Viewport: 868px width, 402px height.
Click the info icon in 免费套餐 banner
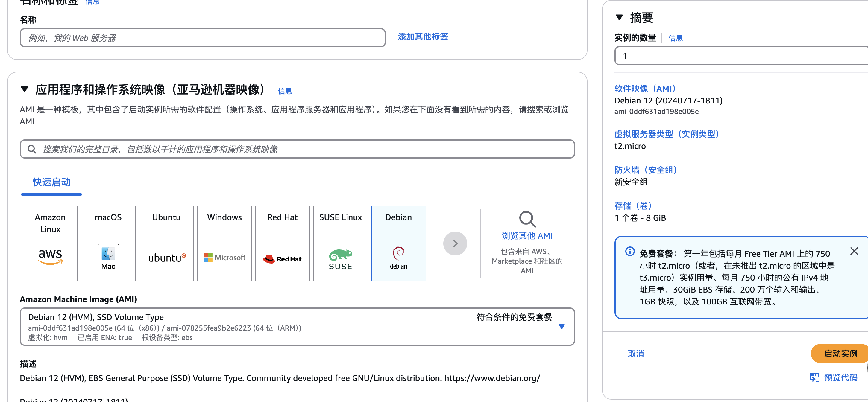(630, 252)
